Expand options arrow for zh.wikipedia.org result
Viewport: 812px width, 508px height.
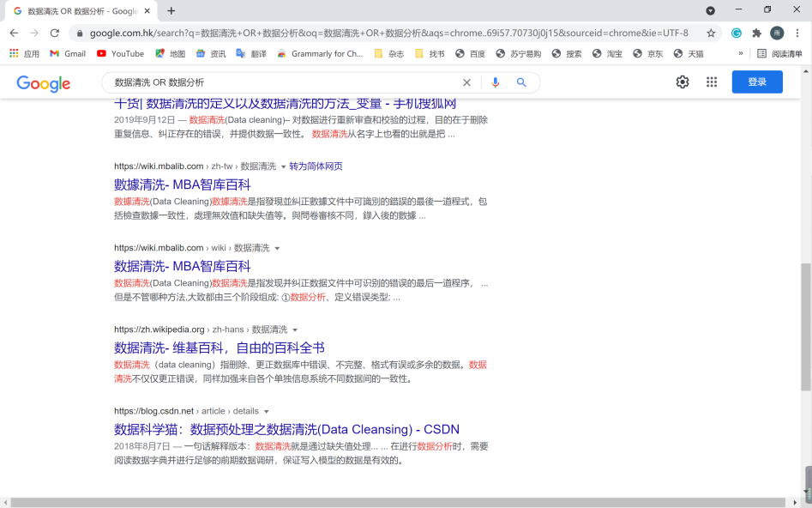295,330
